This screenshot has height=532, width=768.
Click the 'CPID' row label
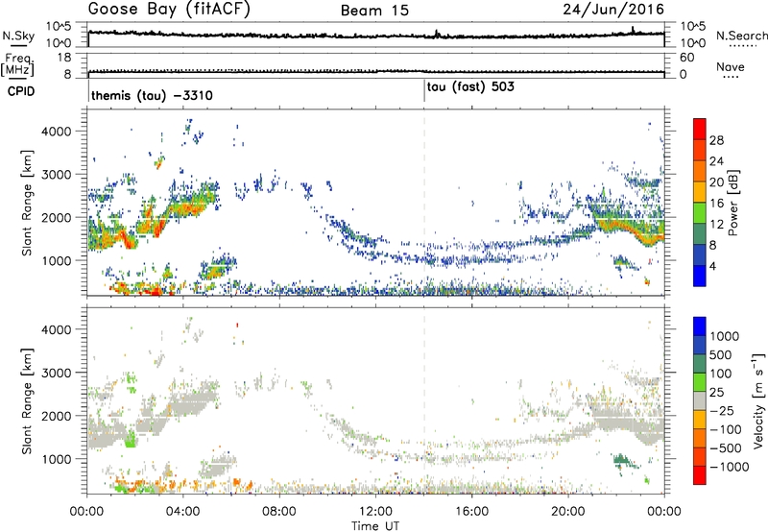pyautogui.click(x=21, y=91)
